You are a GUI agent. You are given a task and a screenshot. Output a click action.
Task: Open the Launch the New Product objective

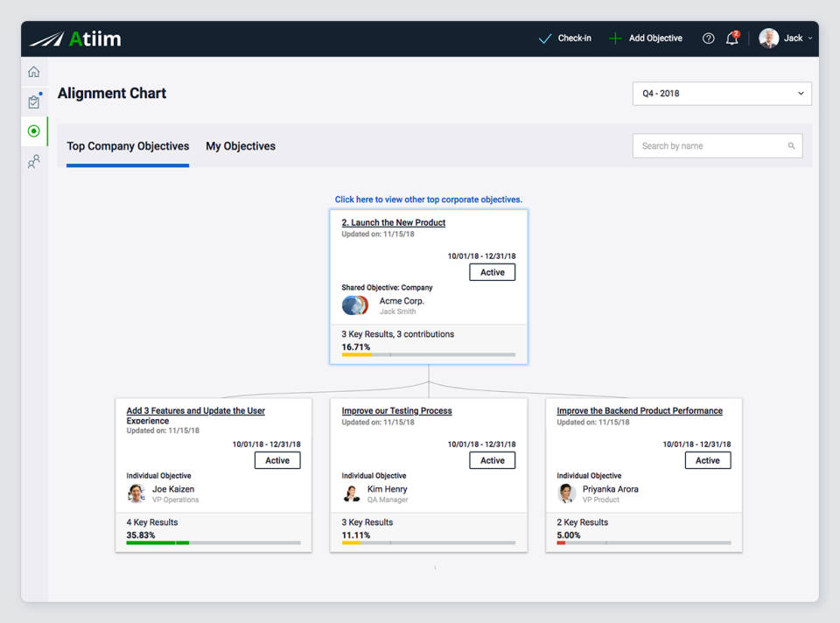point(393,223)
